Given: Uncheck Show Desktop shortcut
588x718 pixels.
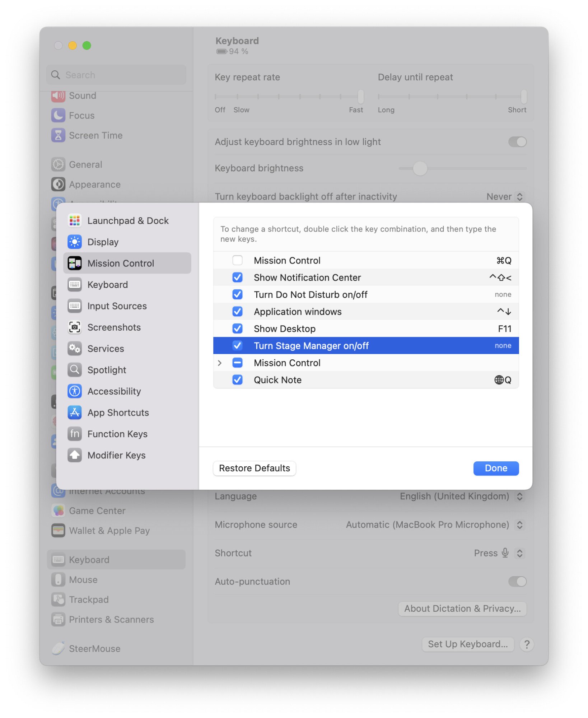Looking at the screenshot, I should coord(237,328).
